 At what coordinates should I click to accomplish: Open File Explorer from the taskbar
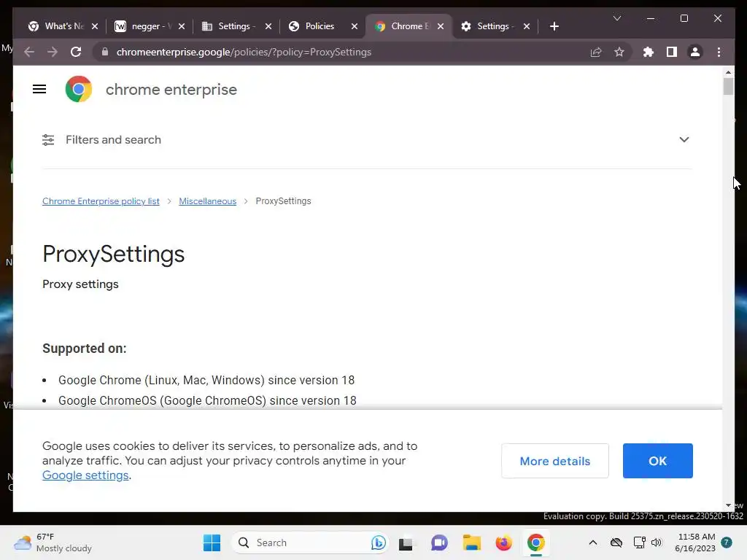point(472,542)
